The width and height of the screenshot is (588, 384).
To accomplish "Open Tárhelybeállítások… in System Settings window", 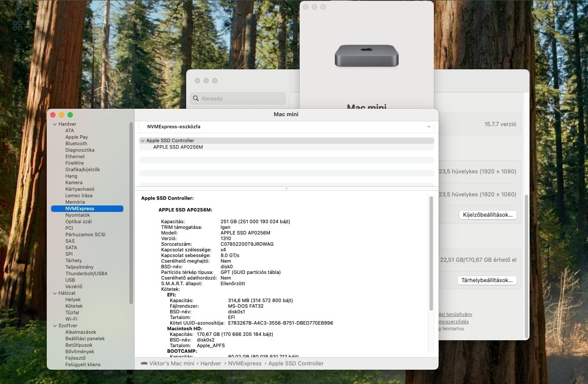I will [487, 280].
